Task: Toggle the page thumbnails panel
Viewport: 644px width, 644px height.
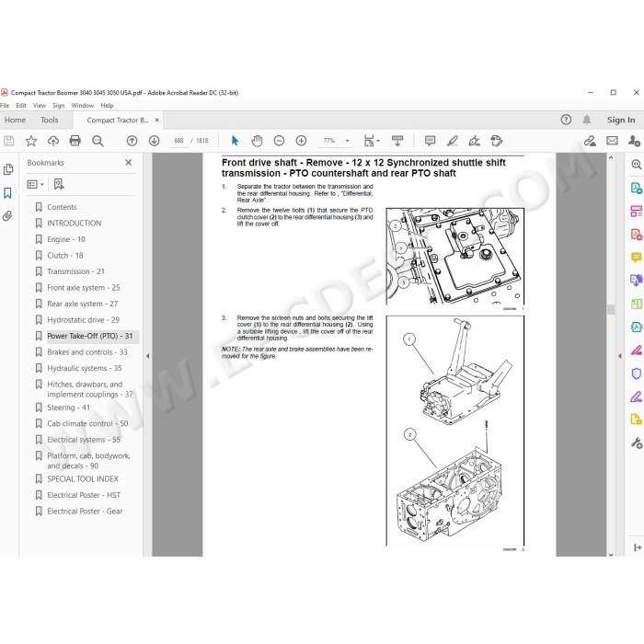Action: (x=7, y=169)
